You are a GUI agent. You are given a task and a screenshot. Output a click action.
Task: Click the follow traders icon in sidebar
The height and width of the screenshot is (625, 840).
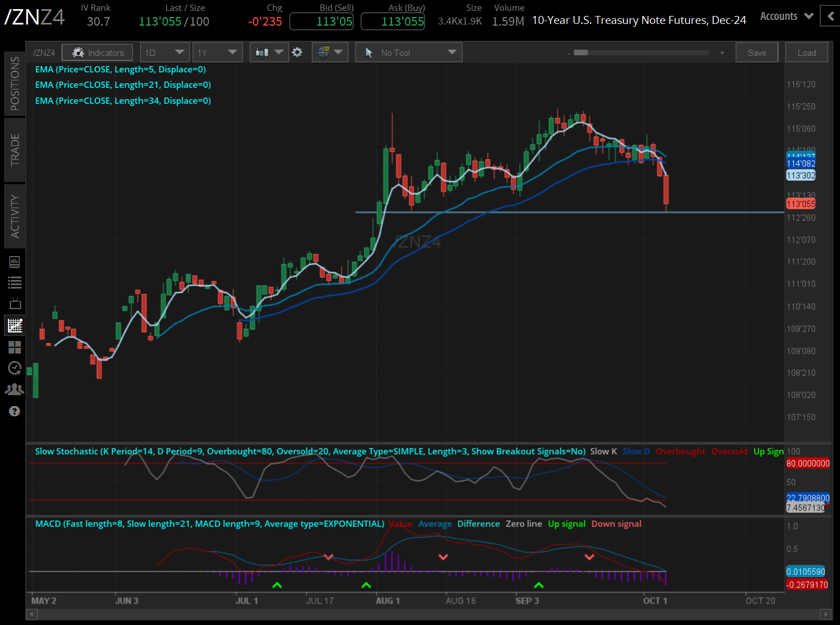pyautogui.click(x=14, y=389)
